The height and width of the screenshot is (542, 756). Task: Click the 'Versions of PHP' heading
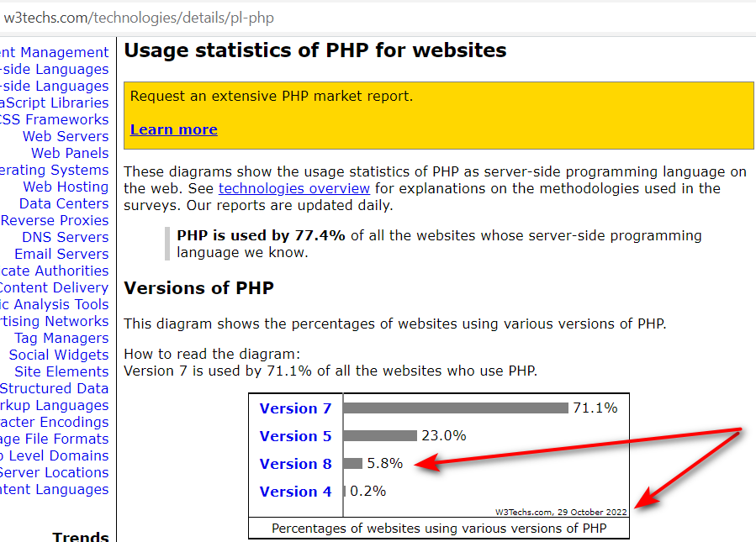[x=199, y=288]
